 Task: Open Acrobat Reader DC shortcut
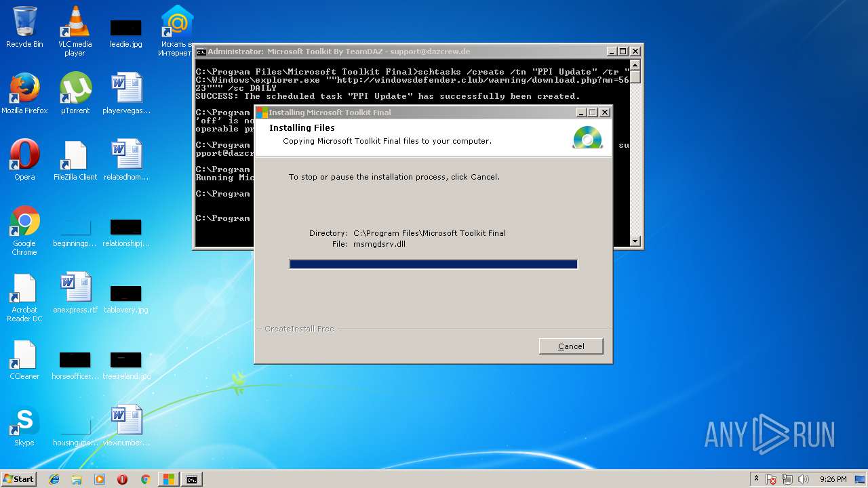coord(24,297)
